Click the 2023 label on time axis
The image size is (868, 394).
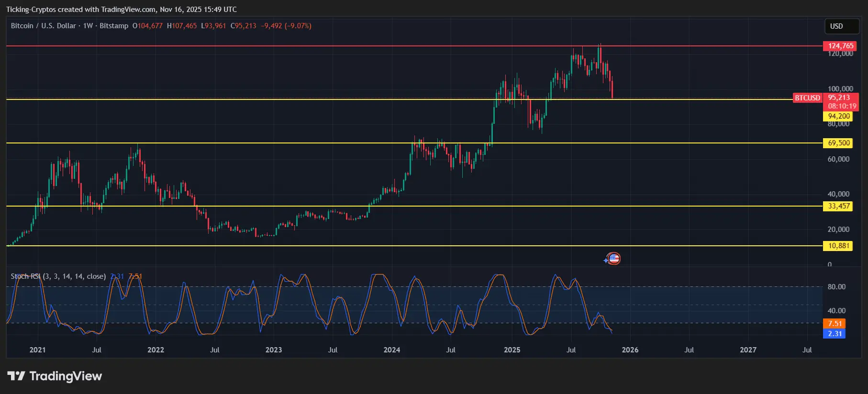(274, 350)
